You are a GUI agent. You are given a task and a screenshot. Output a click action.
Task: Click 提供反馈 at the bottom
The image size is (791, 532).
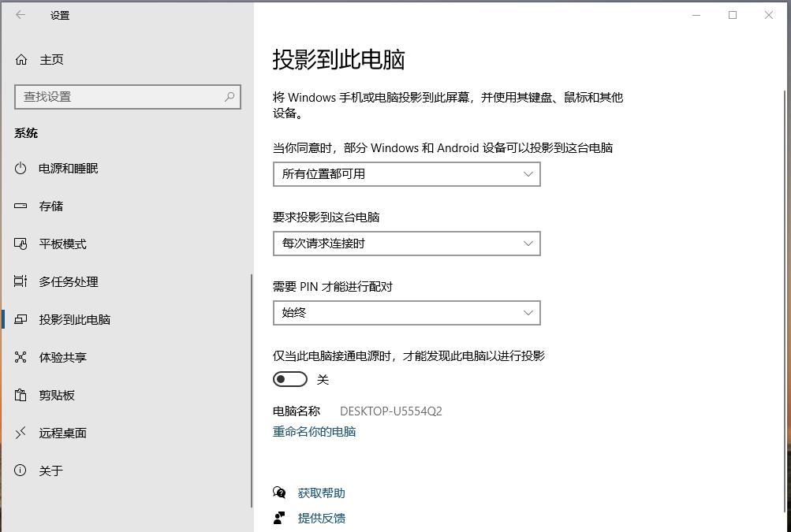coord(321,518)
